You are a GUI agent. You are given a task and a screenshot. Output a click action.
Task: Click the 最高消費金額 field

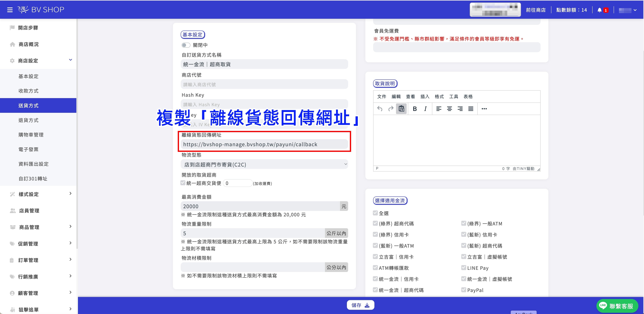(x=260, y=206)
